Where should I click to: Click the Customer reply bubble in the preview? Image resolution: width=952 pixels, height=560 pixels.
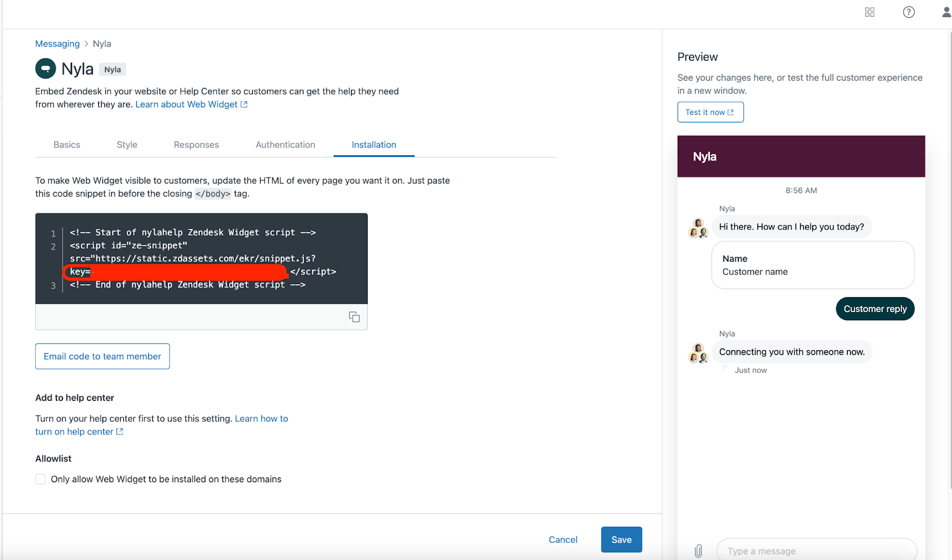click(x=875, y=309)
